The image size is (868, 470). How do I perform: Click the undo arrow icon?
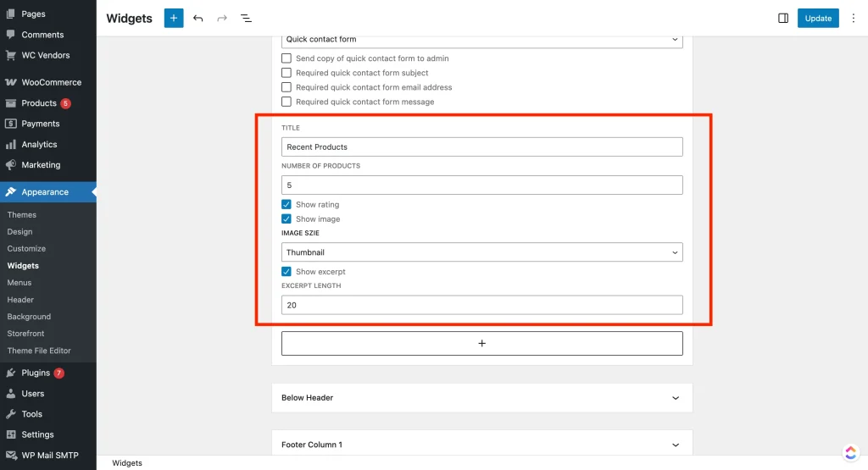[198, 18]
